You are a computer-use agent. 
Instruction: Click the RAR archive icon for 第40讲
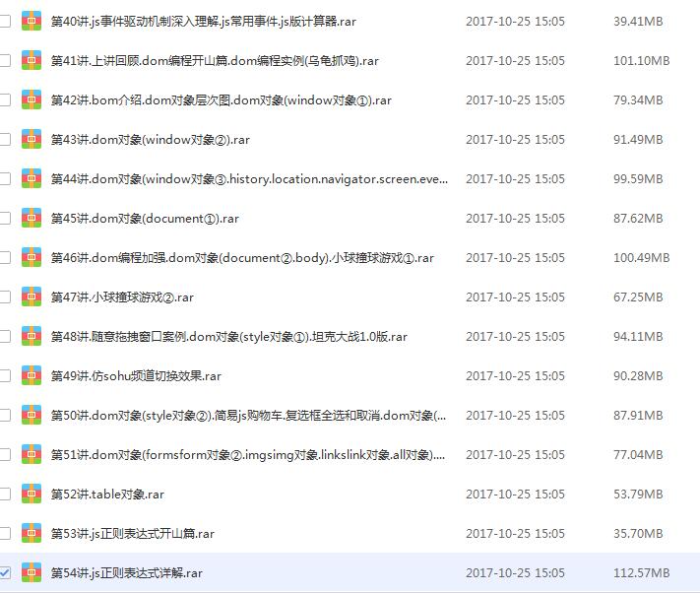32,21
